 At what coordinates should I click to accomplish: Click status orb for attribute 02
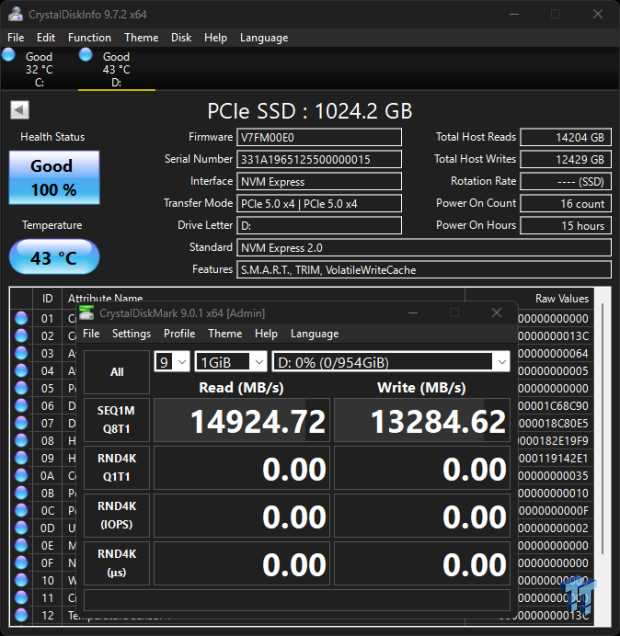(21, 336)
